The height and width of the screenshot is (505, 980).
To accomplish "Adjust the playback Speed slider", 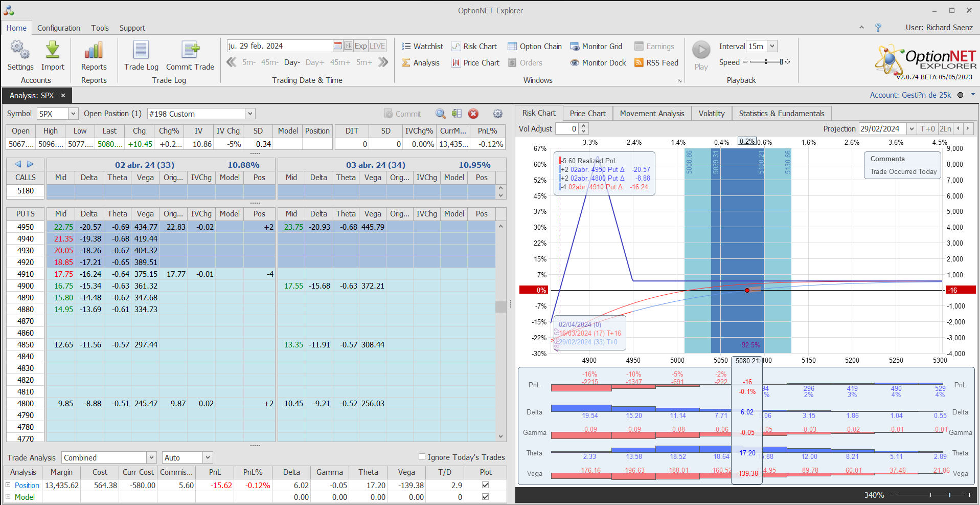I will coord(766,62).
